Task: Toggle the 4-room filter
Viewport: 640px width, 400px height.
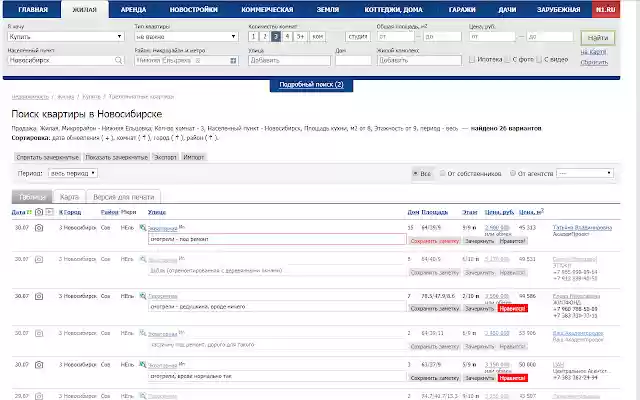Action: click(x=287, y=36)
